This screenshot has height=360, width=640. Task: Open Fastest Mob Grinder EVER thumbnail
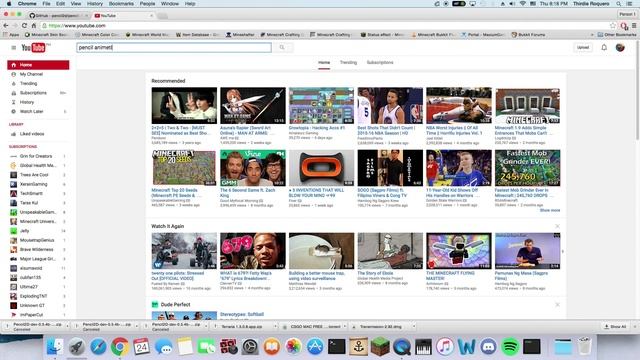point(527,168)
